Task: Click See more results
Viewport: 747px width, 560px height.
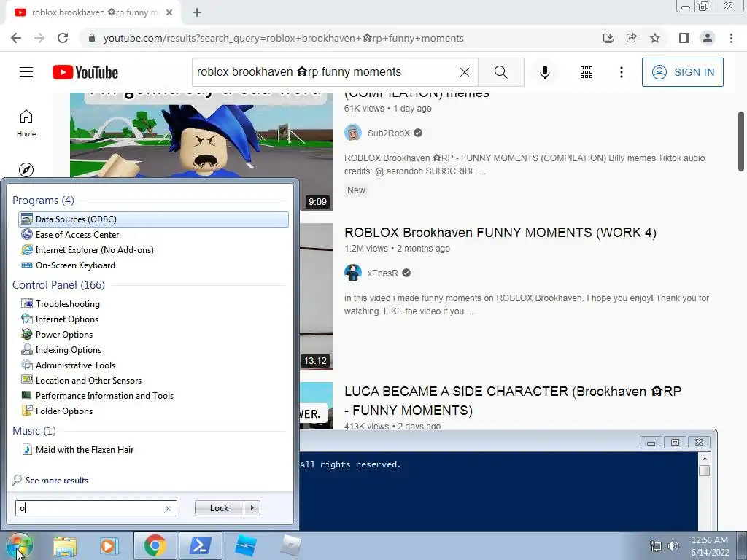Action: (57, 480)
